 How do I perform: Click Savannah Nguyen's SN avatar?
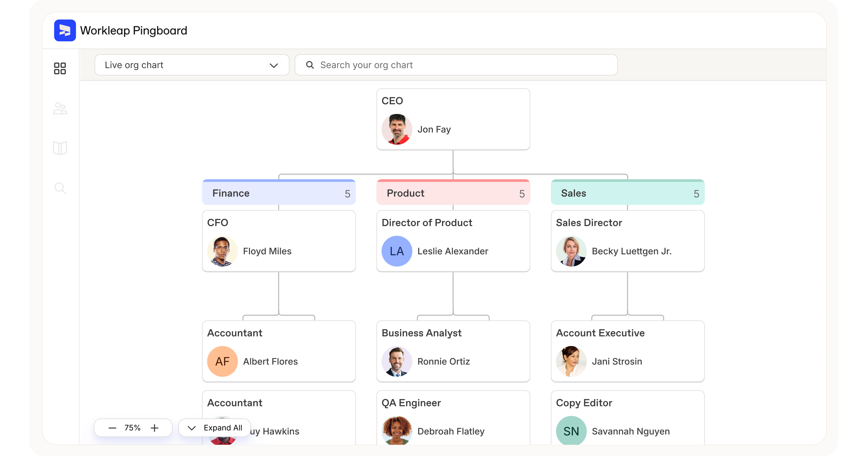pyautogui.click(x=571, y=431)
